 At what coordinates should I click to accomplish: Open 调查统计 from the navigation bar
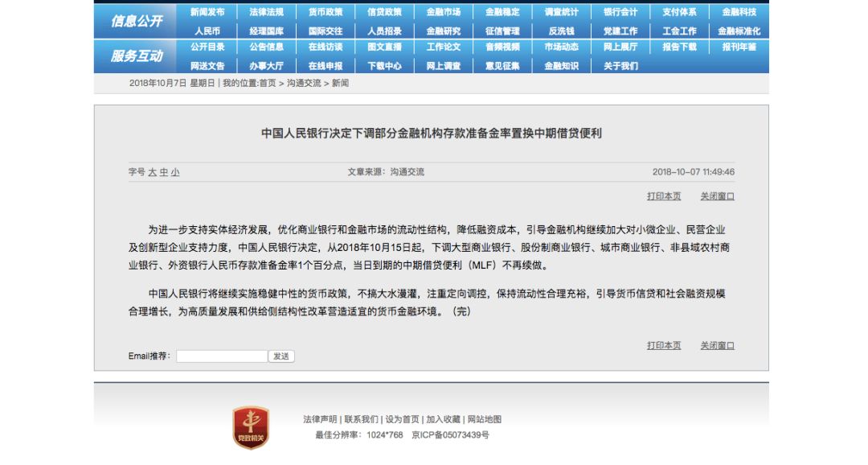(x=561, y=12)
